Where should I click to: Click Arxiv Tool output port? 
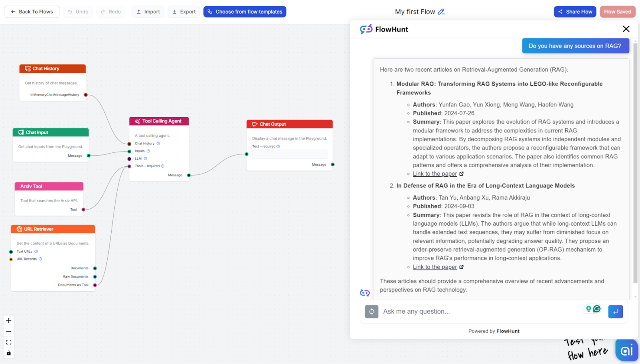(x=83, y=210)
